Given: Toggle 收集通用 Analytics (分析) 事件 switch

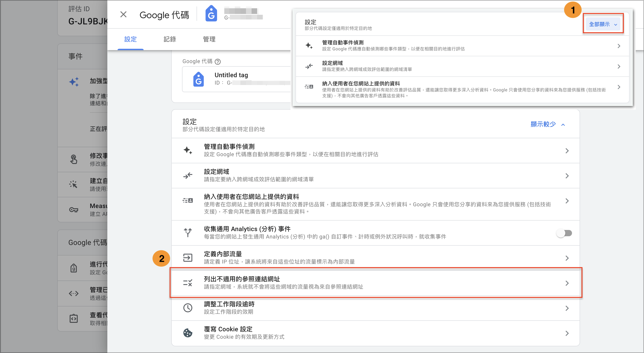Looking at the screenshot, I should pyautogui.click(x=564, y=233).
